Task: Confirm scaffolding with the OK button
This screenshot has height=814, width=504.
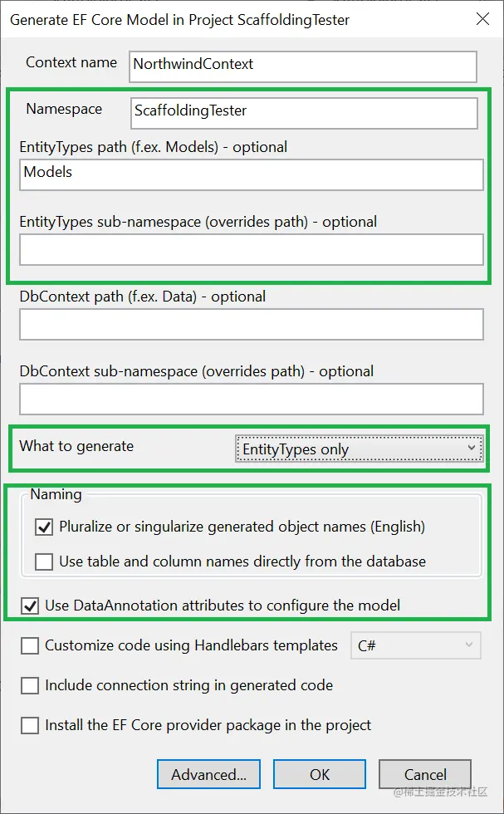Action: pos(320,774)
